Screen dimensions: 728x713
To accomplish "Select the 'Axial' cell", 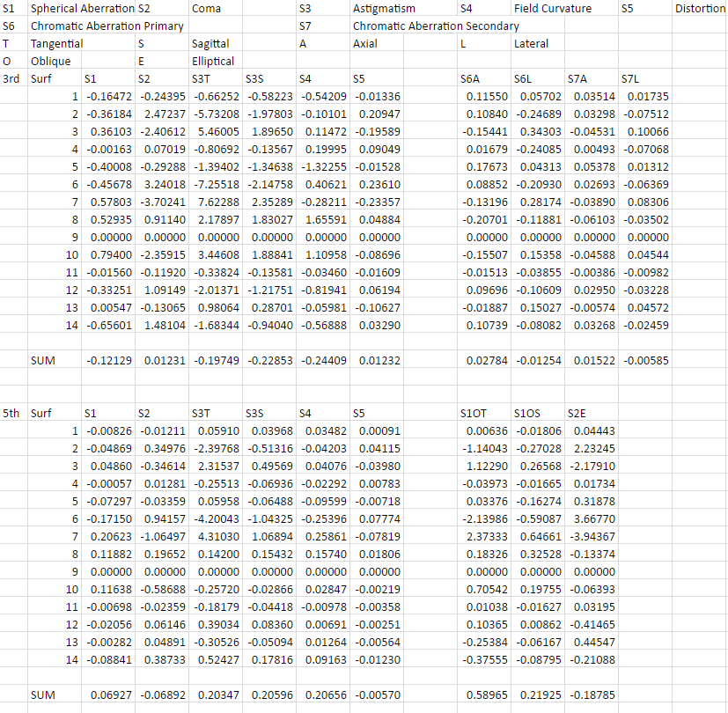I will pyautogui.click(x=377, y=44).
